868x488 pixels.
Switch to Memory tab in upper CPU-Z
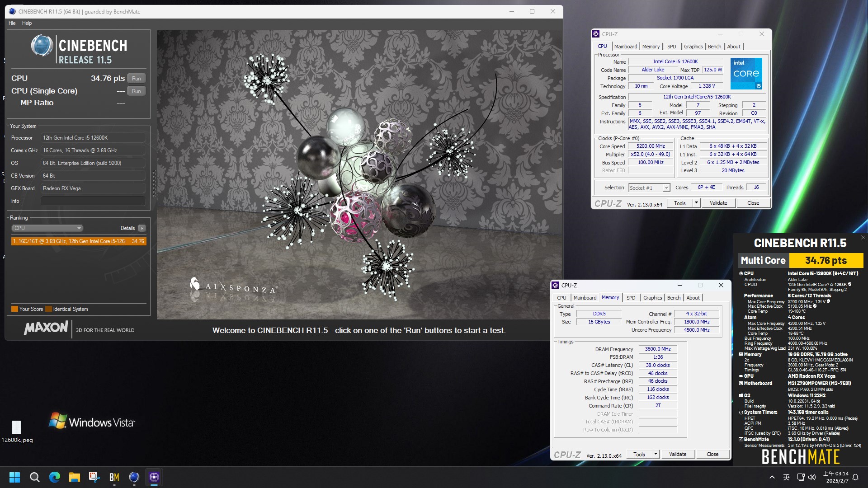651,47
